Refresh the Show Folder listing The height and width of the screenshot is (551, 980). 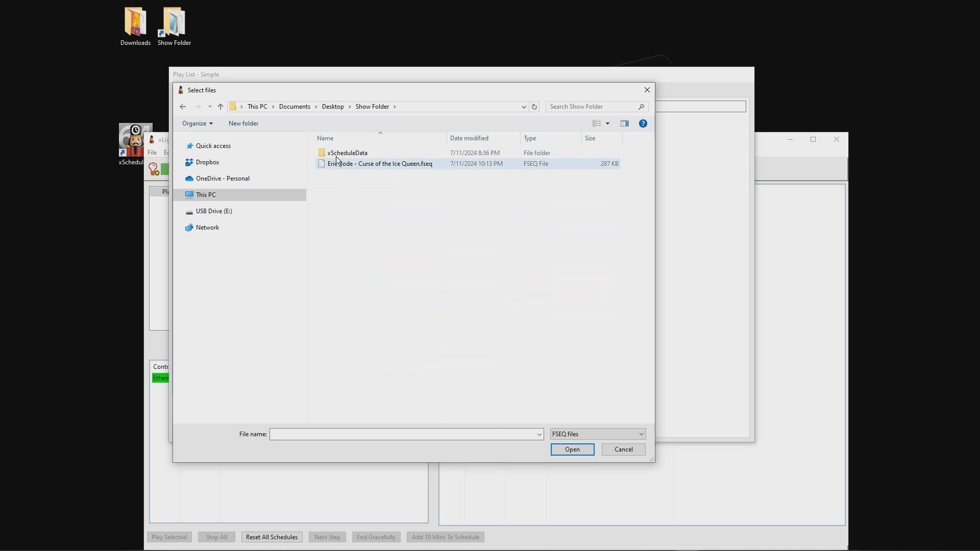(534, 107)
